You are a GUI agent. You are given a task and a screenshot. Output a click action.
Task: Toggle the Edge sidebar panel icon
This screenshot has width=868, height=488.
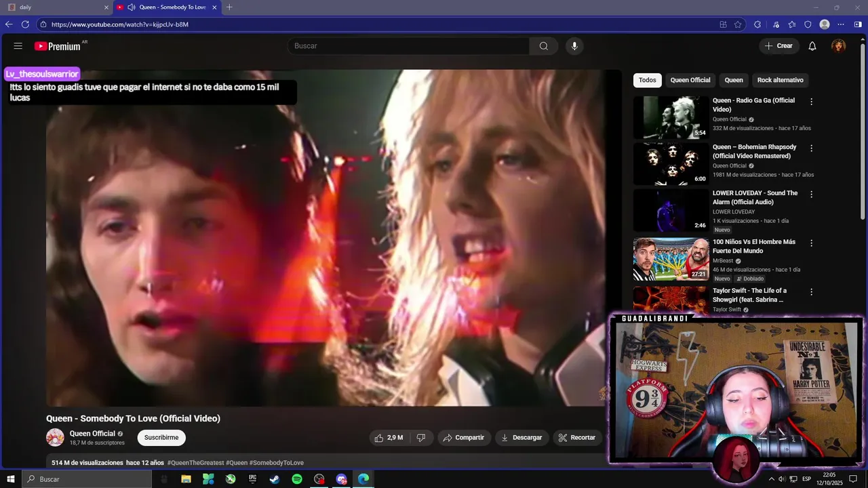pyautogui.click(x=858, y=24)
